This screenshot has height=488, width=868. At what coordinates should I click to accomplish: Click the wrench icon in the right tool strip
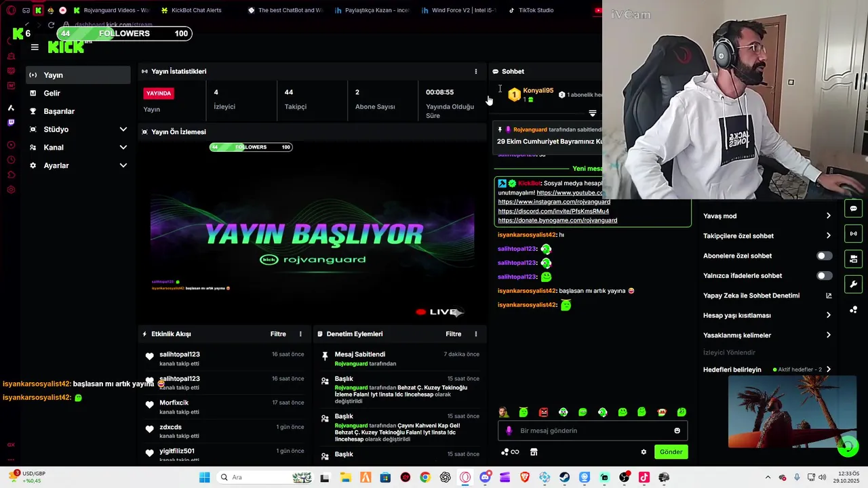[853, 284]
